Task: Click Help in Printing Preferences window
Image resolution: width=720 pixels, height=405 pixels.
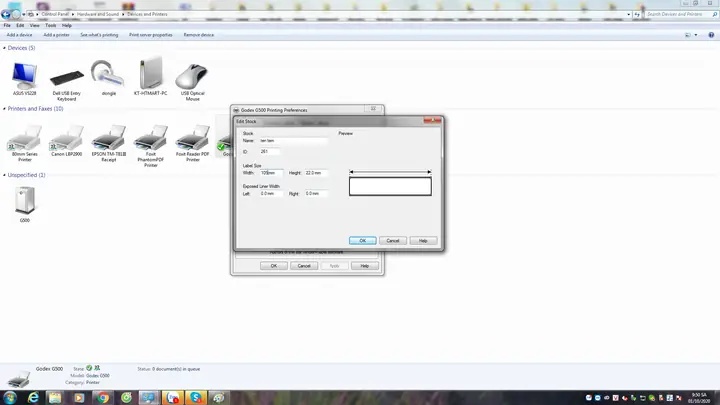Action: (x=365, y=266)
